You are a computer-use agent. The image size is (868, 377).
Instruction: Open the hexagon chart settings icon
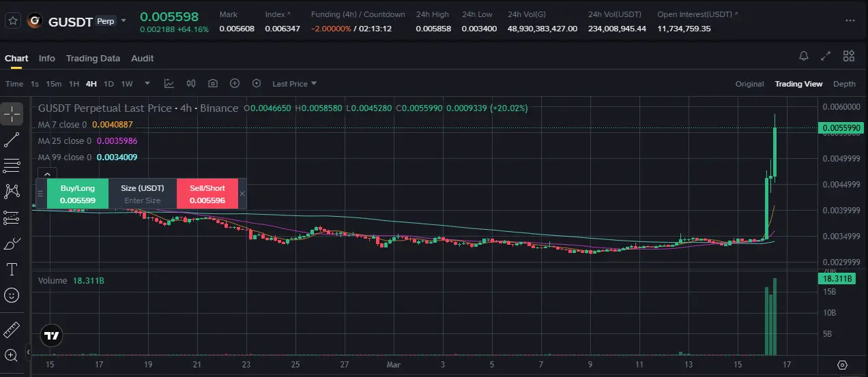point(257,83)
